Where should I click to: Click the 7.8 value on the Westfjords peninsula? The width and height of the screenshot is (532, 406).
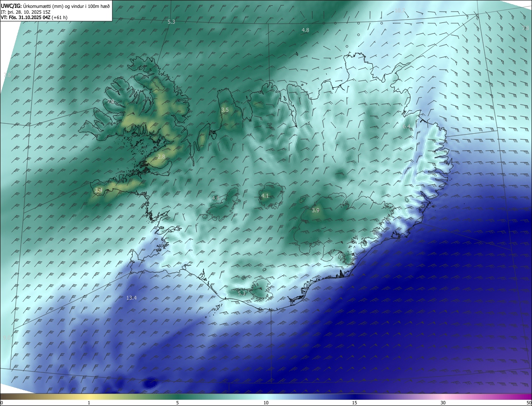click(x=111, y=101)
